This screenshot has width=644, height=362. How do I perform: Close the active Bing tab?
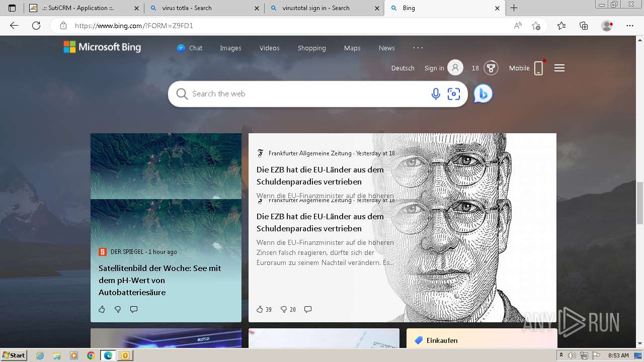click(497, 8)
